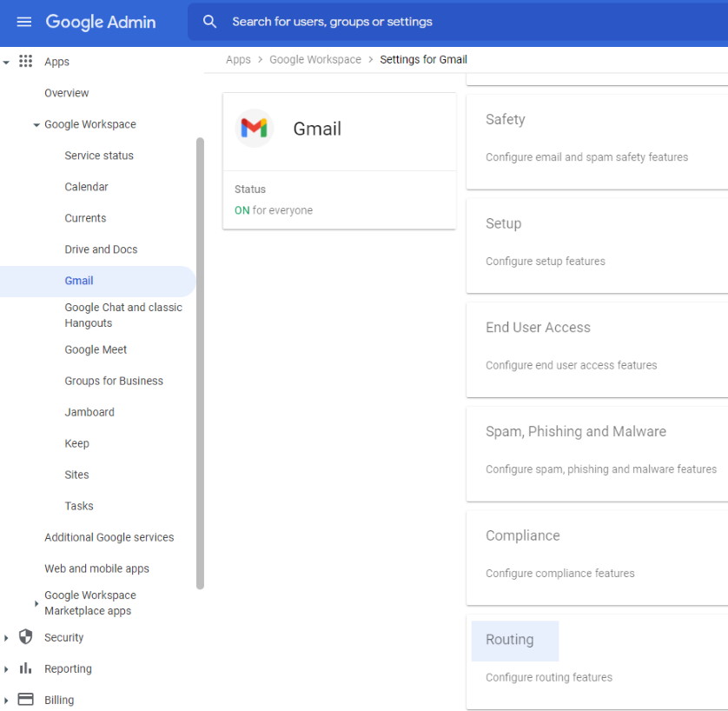Open Google Meet settings
Image resolution: width=728 pixels, height=711 pixels.
click(x=96, y=349)
